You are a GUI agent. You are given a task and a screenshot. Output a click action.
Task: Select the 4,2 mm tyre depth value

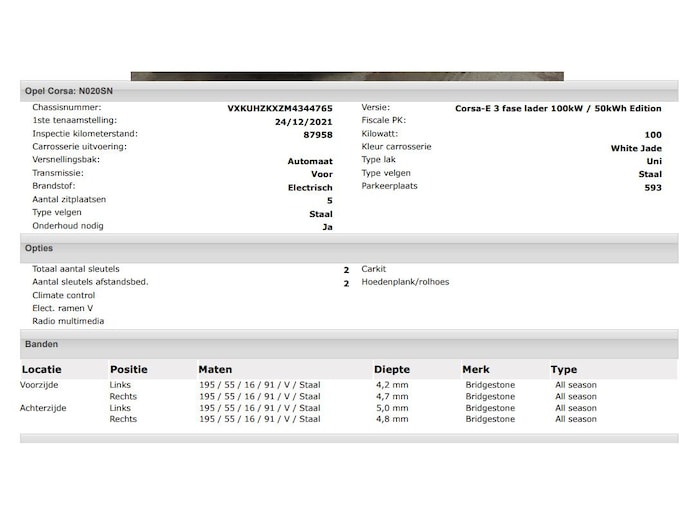[391, 384]
